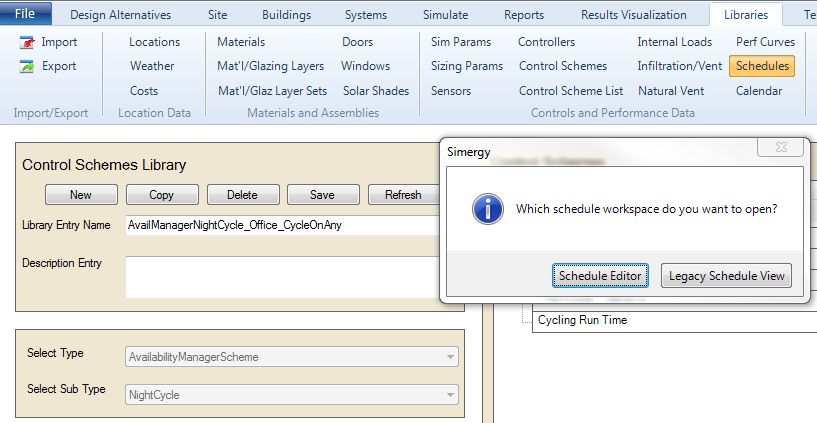Image resolution: width=817 pixels, height=423 pixels.
Task: Click the Description Entry text box
Action: pyautogui.click(x=283, y=277)
